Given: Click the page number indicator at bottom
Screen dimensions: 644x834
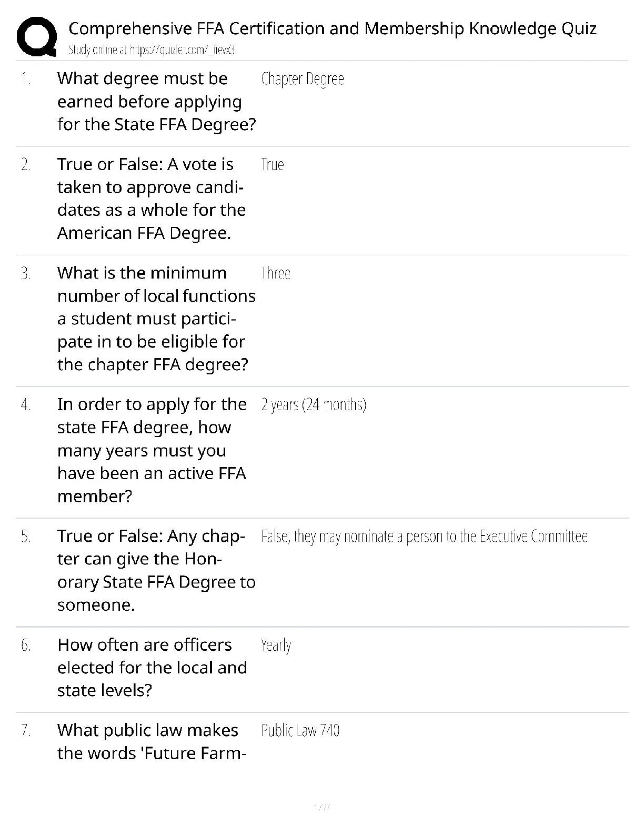Looking at the screenshot, I should [321, 807].
